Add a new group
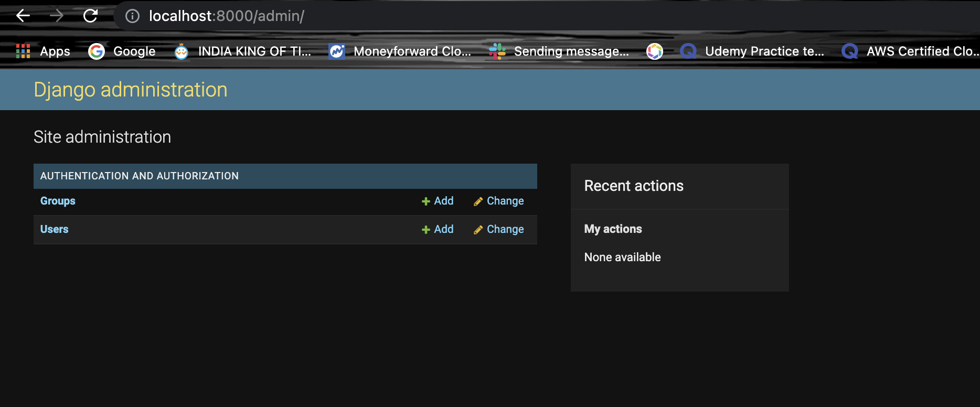The width and height of the screenshot is (980, 407). pyautogui.click(x=438, y=201)
